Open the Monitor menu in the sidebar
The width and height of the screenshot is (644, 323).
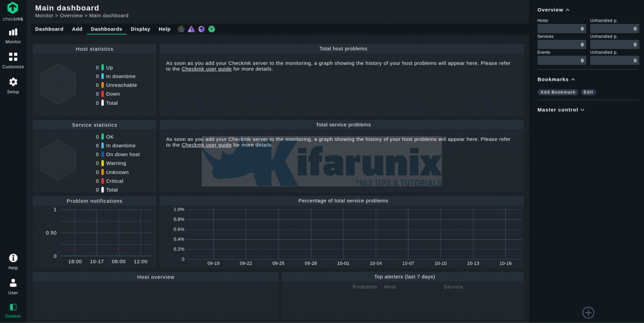[x=13, y=36]
